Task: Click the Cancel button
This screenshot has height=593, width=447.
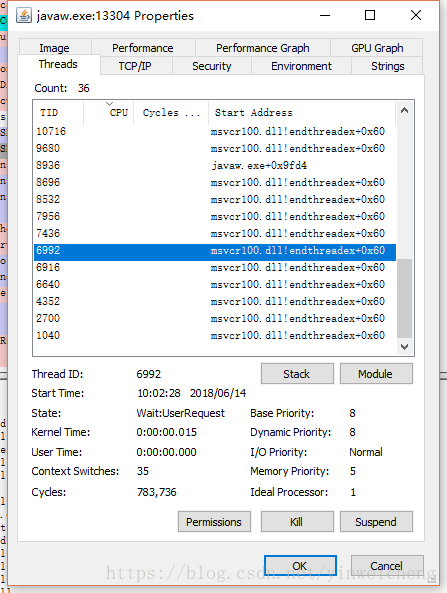Action: tap(387, 566)
